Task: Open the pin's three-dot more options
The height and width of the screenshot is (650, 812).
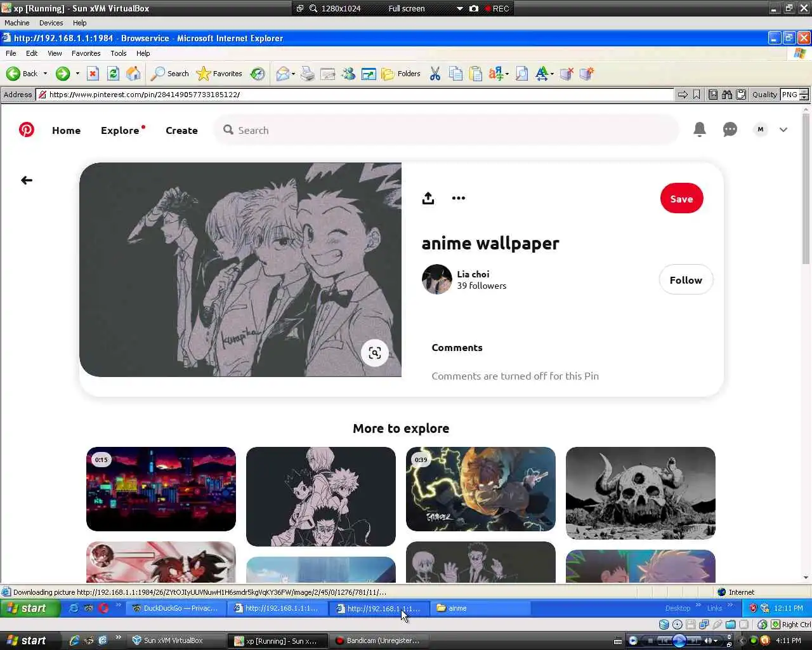Action: [x=459, y=198]
